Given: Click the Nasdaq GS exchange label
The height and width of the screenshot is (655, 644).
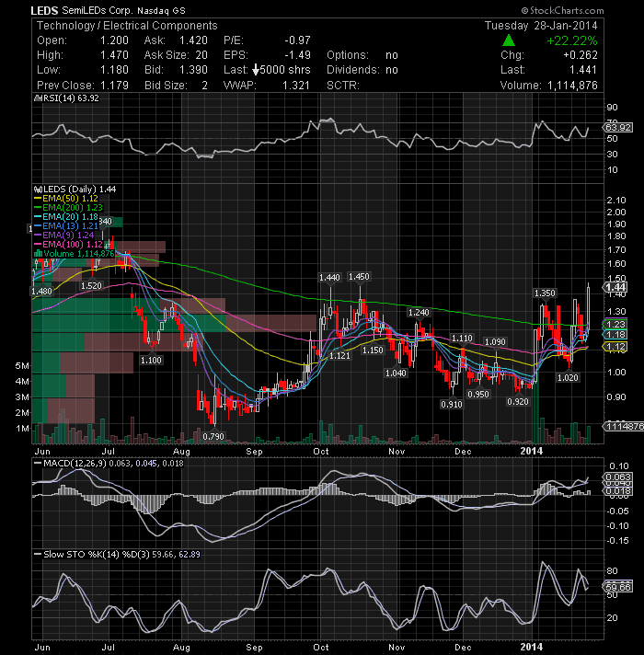Looking at the screenshot, I should (x=161, y=10).
